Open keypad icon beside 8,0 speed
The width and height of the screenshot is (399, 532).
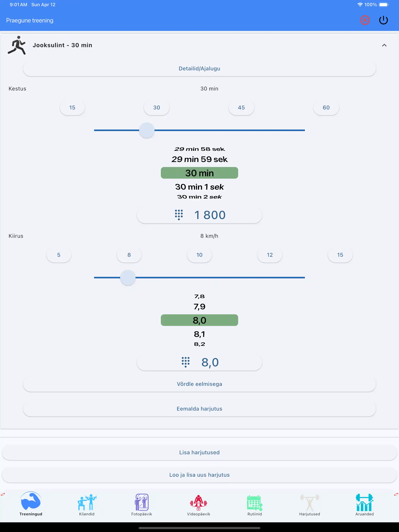(185, 362)
